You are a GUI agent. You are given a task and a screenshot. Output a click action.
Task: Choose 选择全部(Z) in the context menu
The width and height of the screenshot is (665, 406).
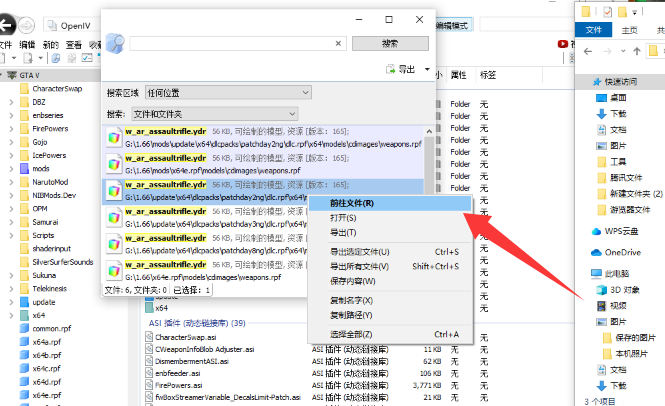click(390, 334)
